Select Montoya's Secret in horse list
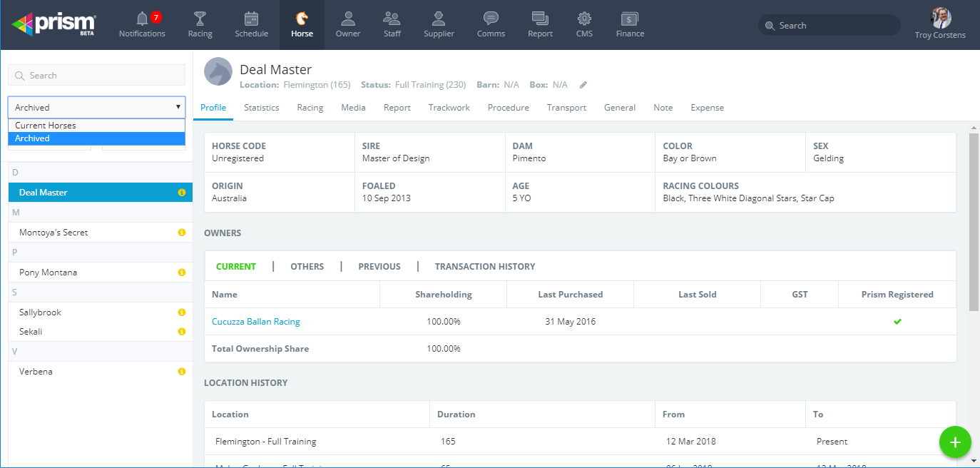This screenshot has height=468, width=980. coord(100,233)
